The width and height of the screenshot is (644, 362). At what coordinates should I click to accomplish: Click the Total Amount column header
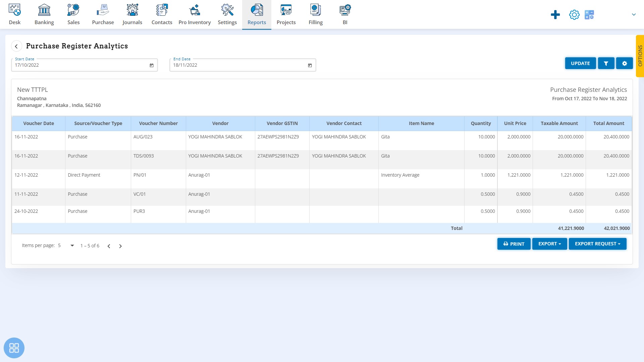point(608,123)
